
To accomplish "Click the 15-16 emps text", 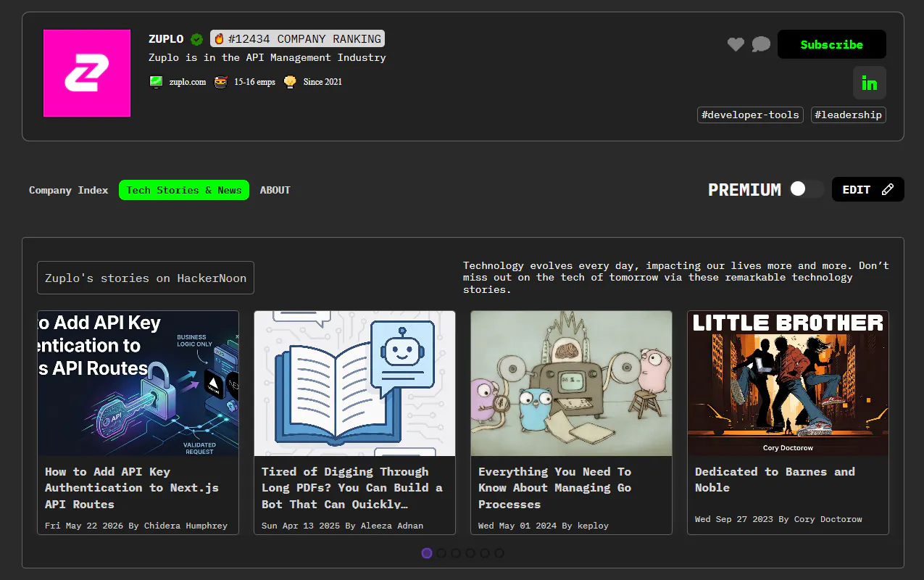I will coord(254,82).
